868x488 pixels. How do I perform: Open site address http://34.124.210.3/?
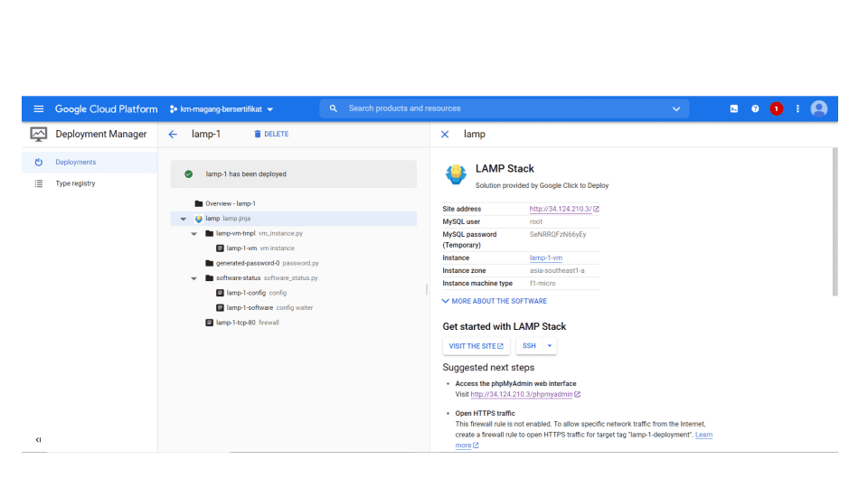pyautogui.click(x=563, y=209)
